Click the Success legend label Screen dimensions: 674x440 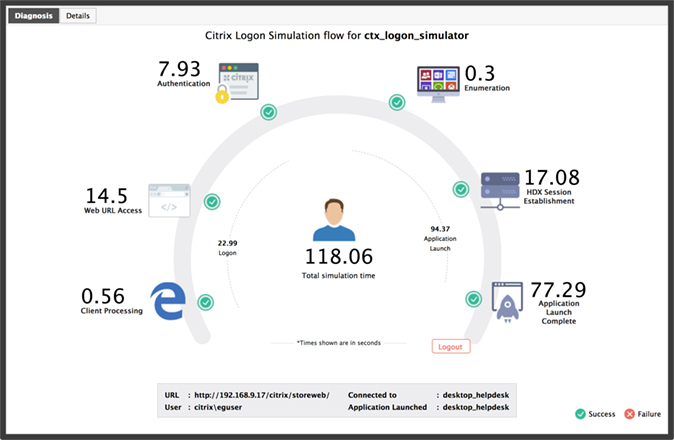point(602,414)
